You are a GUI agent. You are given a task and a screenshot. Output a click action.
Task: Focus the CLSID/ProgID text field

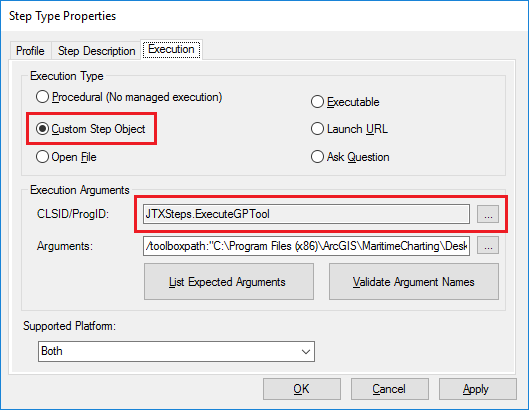tap(306, 214)
